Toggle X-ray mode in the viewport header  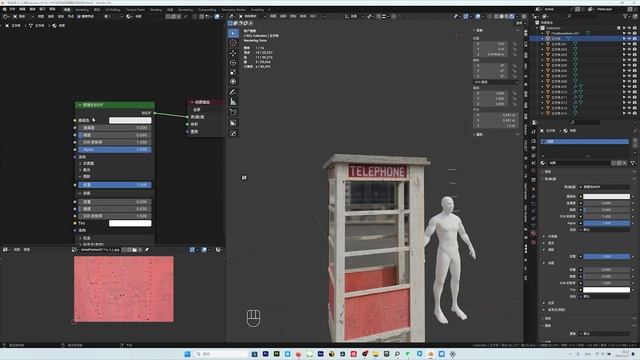click(x=490, y=16)
